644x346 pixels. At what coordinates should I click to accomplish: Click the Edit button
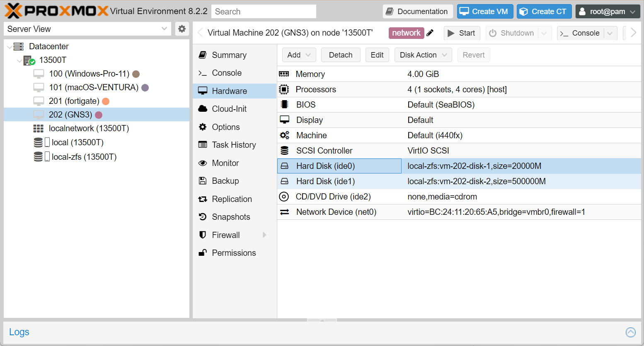377,55
